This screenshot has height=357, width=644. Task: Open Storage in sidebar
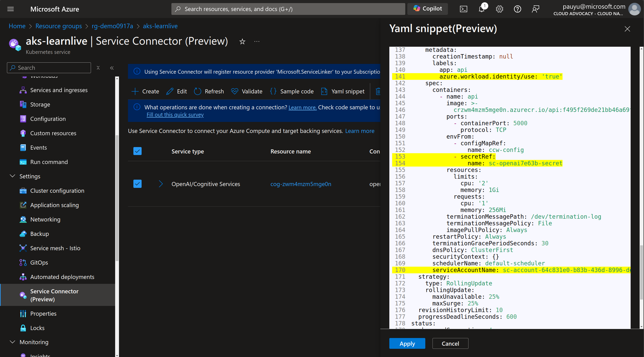pos(40,104)
